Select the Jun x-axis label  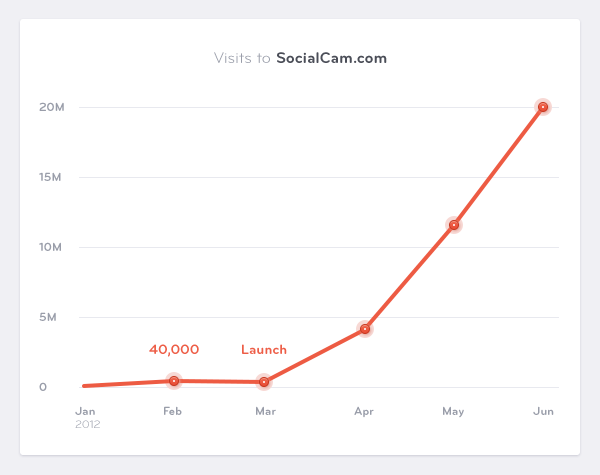pos(543,411)
